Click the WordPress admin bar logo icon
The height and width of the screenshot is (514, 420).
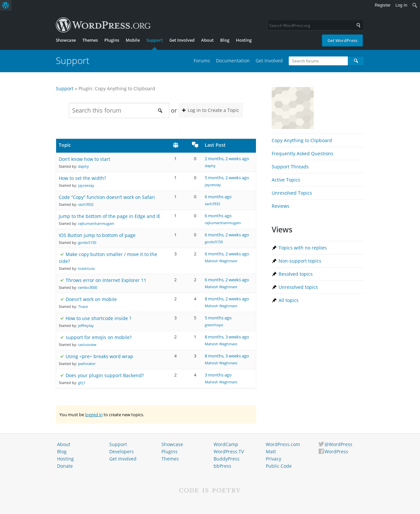point(6,5)
